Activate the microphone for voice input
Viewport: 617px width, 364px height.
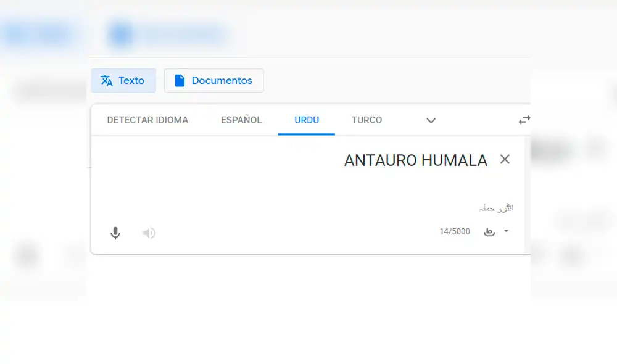coord(115,233)
